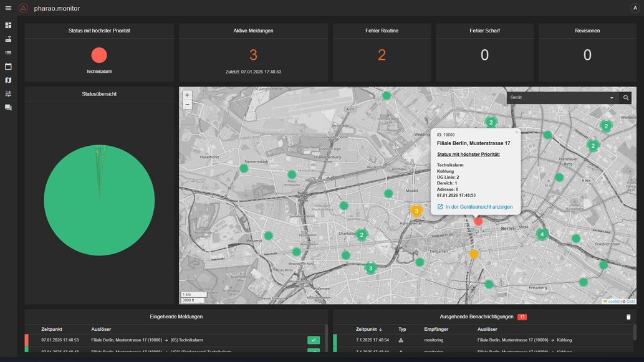Open the OSM attribution link
This screenshot has width=644, height=362.
click(x=631, y=302)
